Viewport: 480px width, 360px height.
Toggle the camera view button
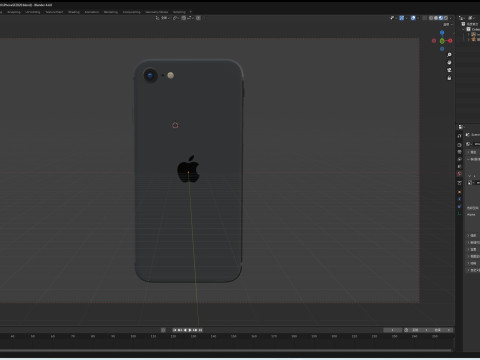coord(449,70)
